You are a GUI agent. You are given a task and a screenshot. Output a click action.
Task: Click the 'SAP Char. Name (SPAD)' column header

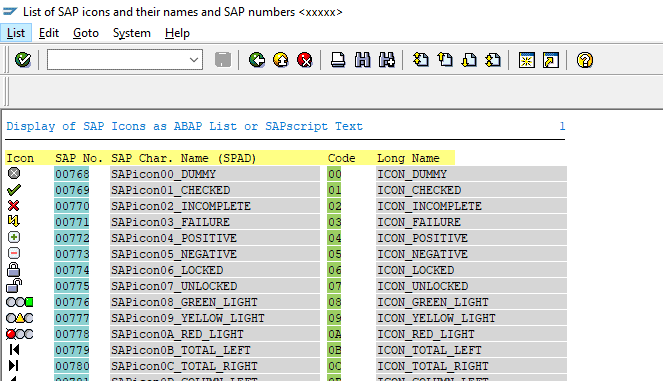(x=184, y=158)
